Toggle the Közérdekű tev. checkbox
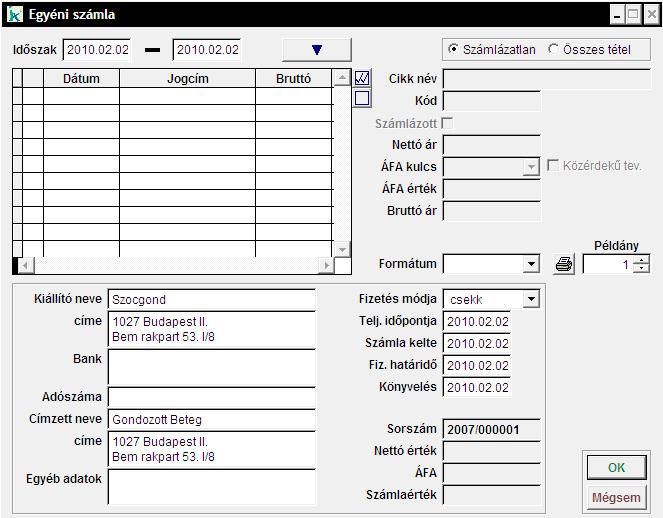The width and height of the screenshot is (663, 518). (553, 166)
